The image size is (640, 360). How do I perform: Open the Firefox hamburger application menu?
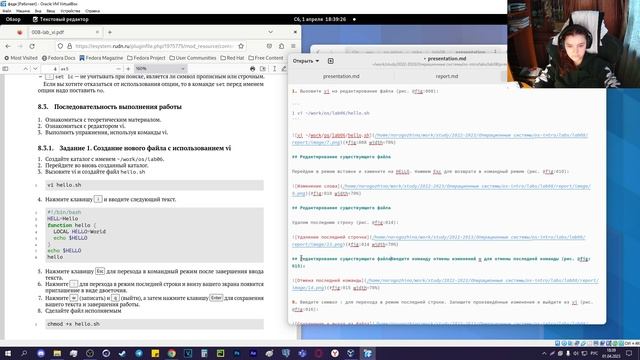coord(293,46)
